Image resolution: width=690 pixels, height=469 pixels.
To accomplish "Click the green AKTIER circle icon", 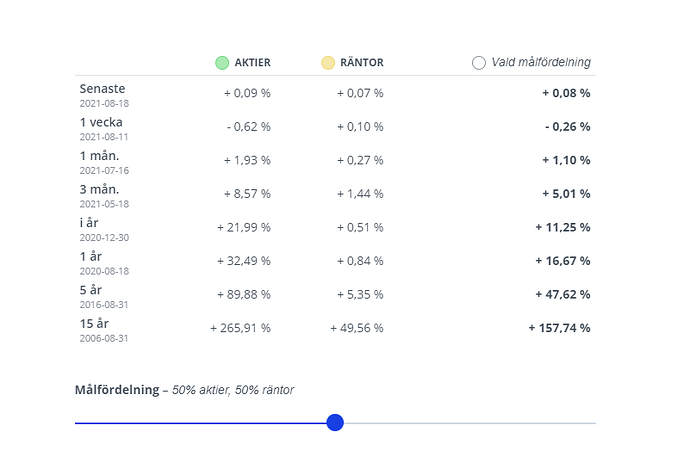I will [x=222, y=63].
